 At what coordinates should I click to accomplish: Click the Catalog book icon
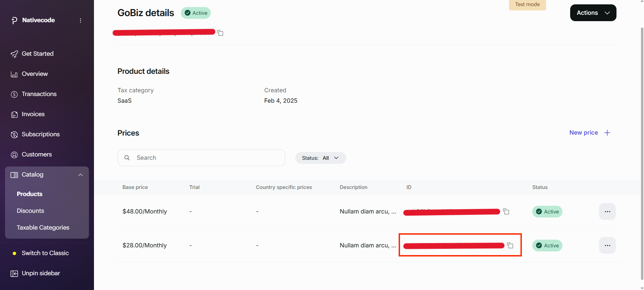[14, 175]
